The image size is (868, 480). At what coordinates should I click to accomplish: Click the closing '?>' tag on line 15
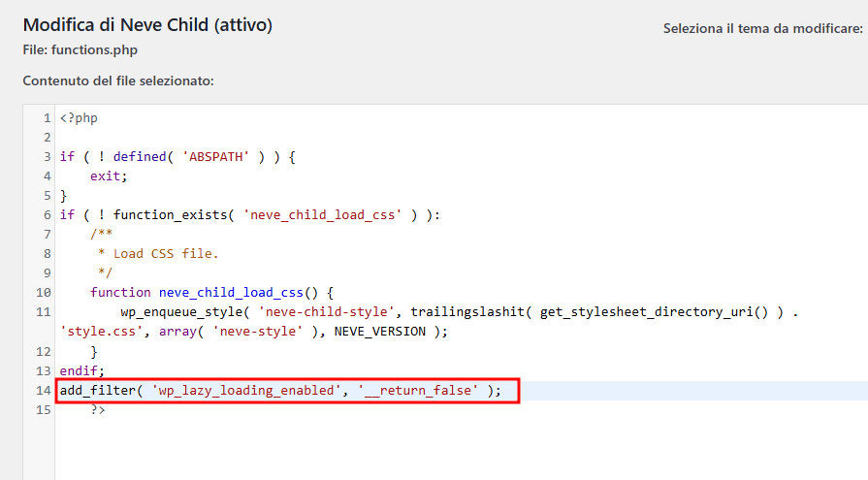[98, 409]
